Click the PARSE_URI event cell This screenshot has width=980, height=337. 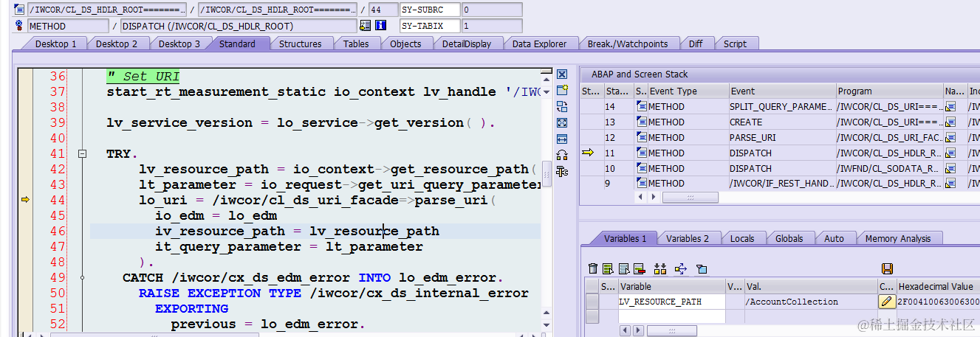[x=781, y=137]
